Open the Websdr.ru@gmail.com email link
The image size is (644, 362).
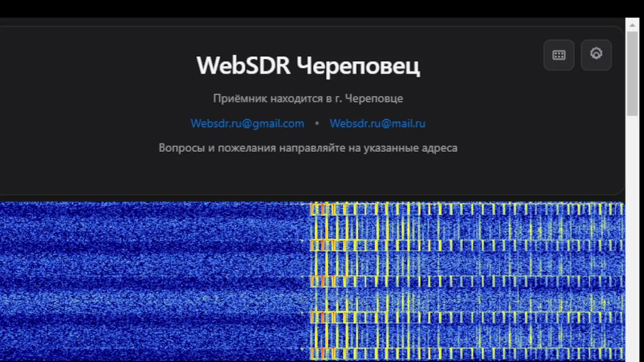point(247,124)
